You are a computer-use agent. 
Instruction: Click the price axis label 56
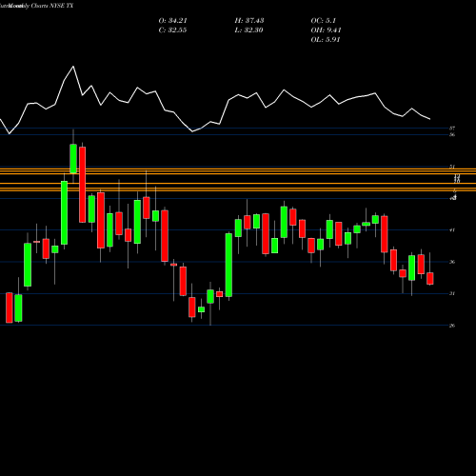click(452, 134)
